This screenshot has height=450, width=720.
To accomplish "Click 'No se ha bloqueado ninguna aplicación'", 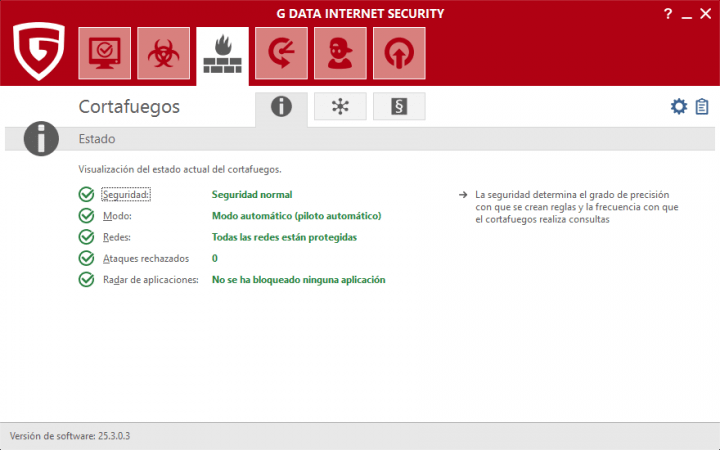I will 298,280.
